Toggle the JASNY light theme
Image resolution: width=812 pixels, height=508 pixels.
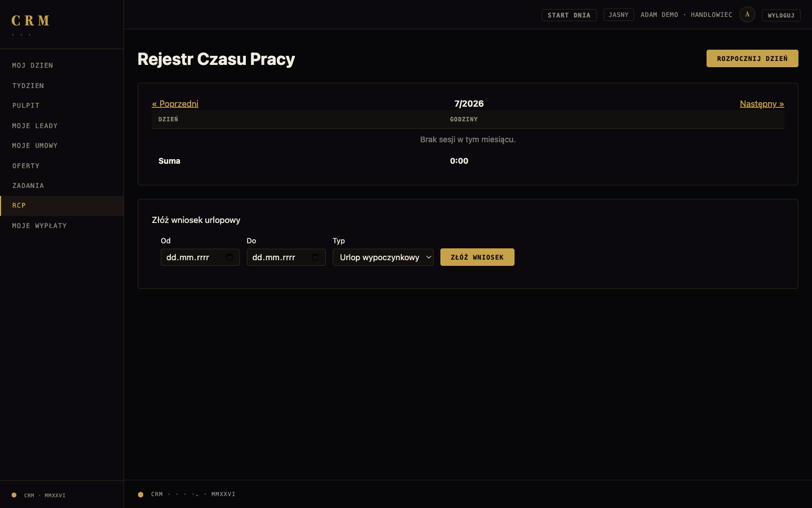619,15
